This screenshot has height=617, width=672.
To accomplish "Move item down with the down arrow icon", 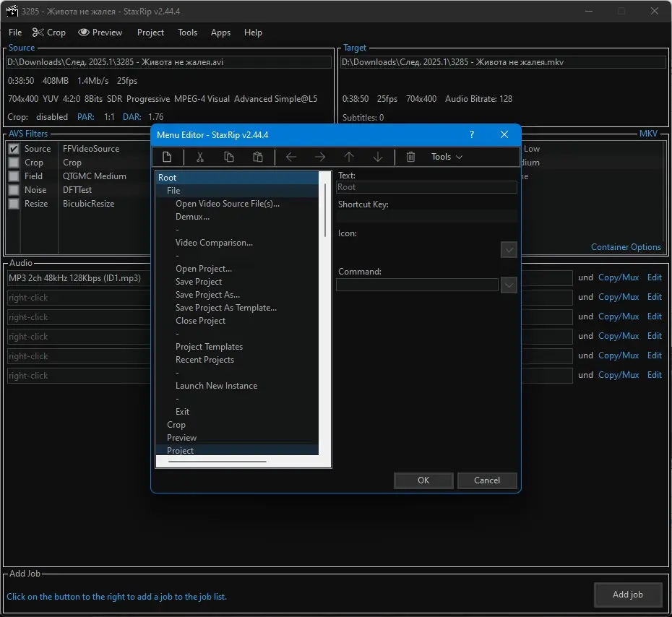I will (x=378, y=157).
